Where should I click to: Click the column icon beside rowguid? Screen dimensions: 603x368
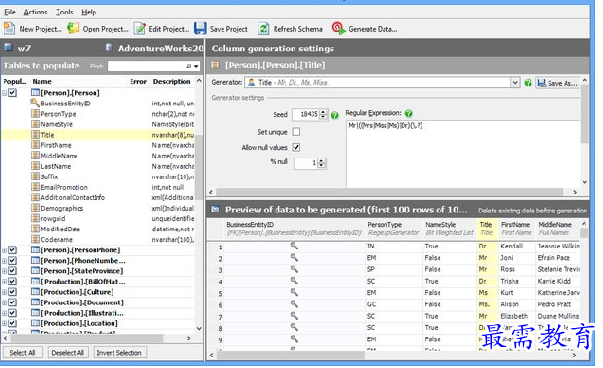coord(35,218)
